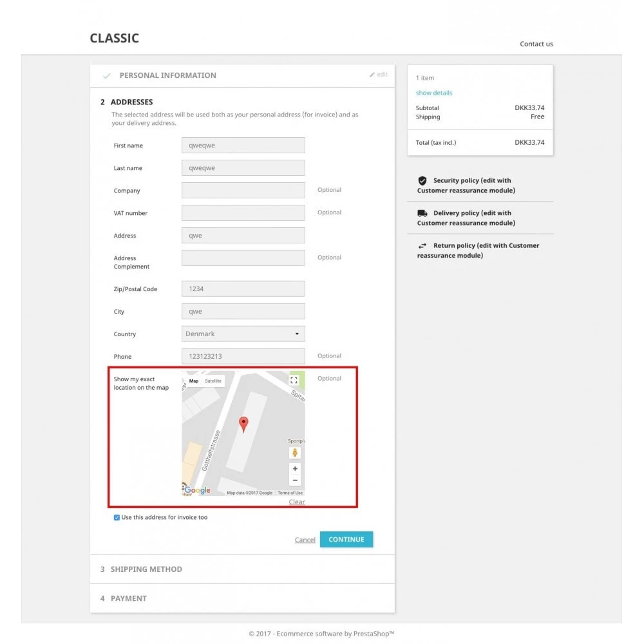
Task: Open map Terms of Use link
Action: 290,493
